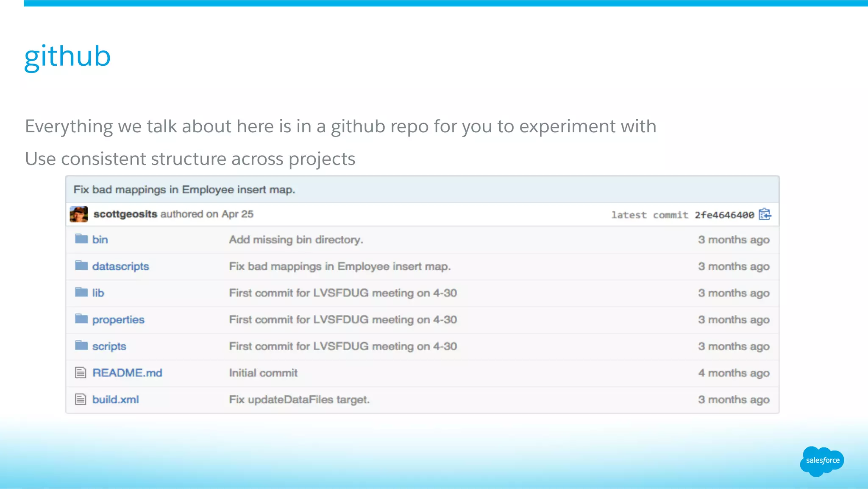
Task: Click '3 months ago' in bin row
Action: coord(734,240)
